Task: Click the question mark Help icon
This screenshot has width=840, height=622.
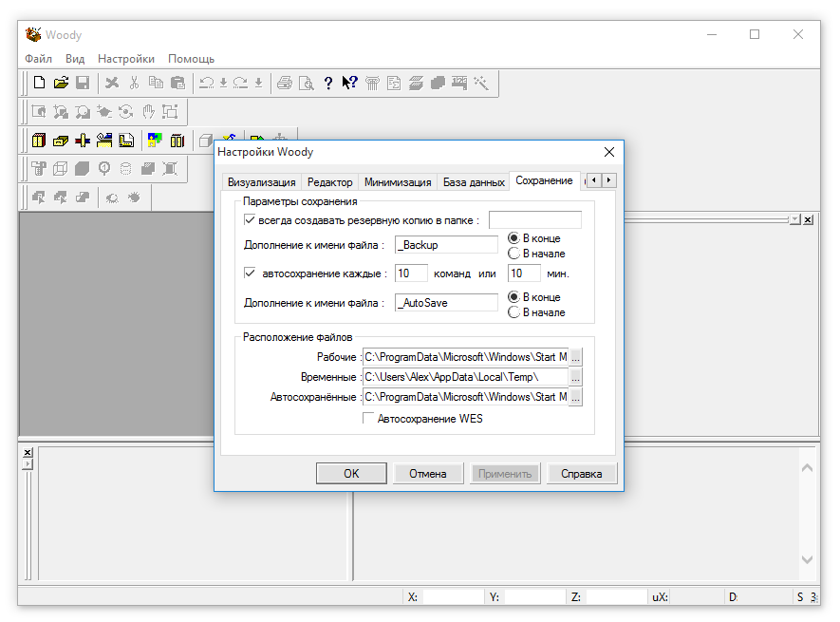Action: coord(327,83)
